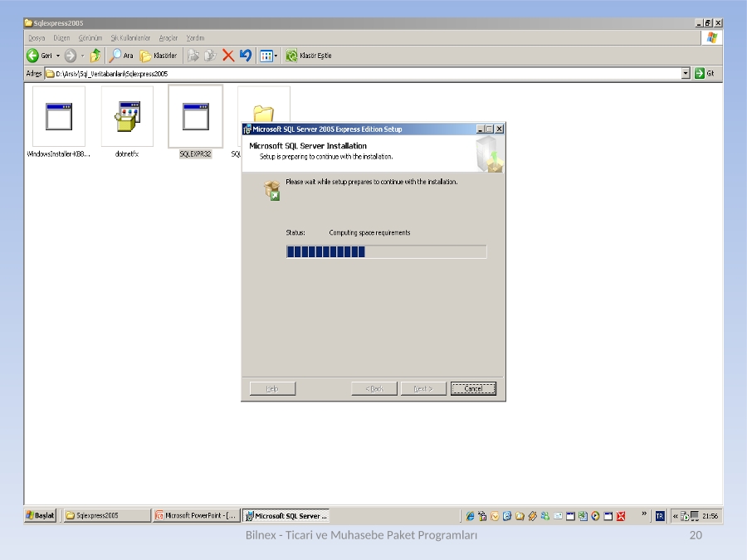Viewport: 747px width, 560px height.
Task: Click the Move To folder toolbar icon
Action: click(x=193, y=56)
